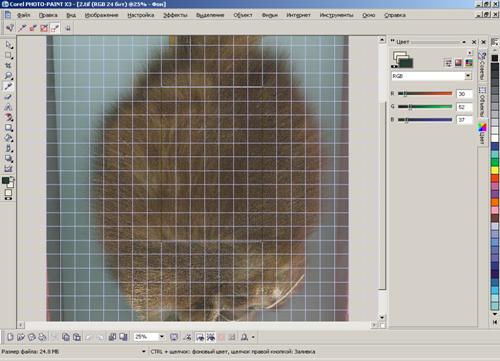Click the green slider track

click(425, 106)
